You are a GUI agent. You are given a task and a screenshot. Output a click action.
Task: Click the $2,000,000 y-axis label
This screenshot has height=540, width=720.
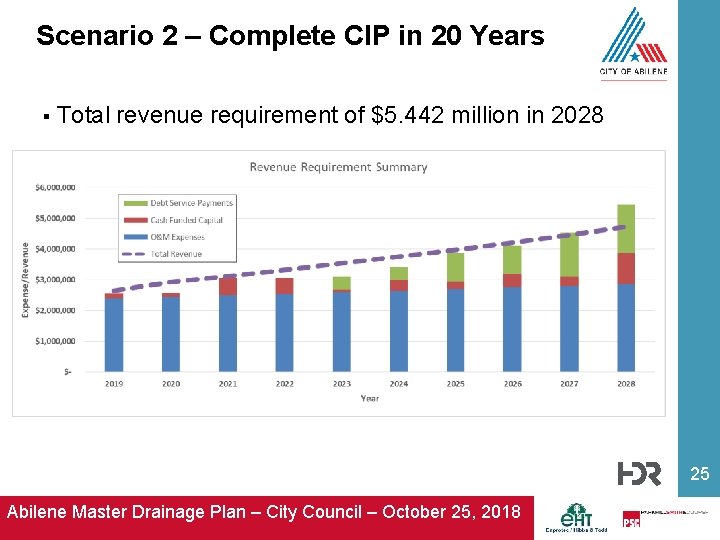point(55,310)
